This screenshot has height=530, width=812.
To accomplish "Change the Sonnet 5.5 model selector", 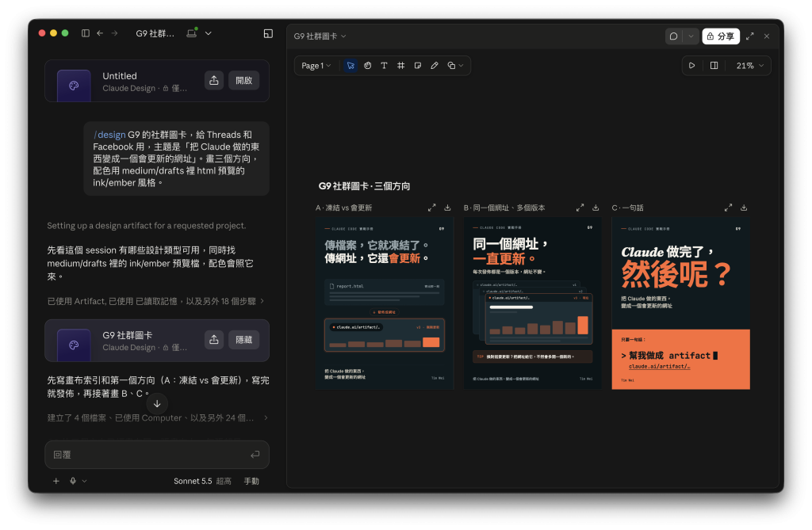I will 202,481.
